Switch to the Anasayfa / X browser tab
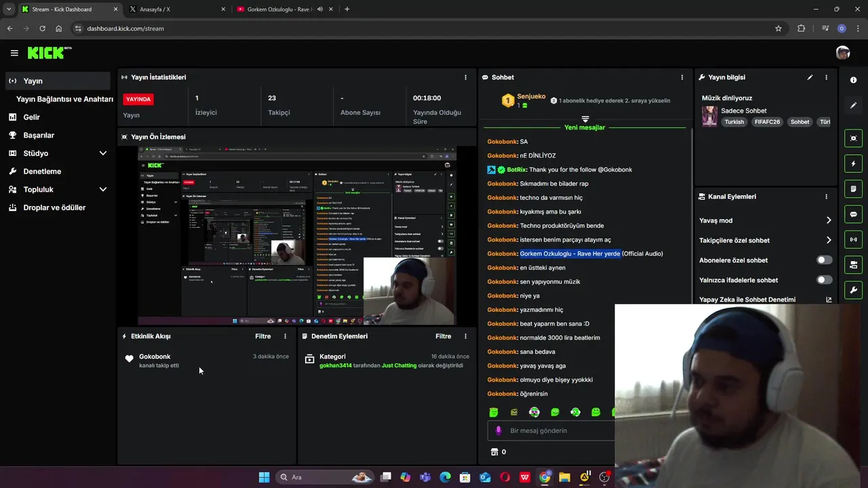The image size is (868, 488). pyautogui.click(x=176, y=9)
